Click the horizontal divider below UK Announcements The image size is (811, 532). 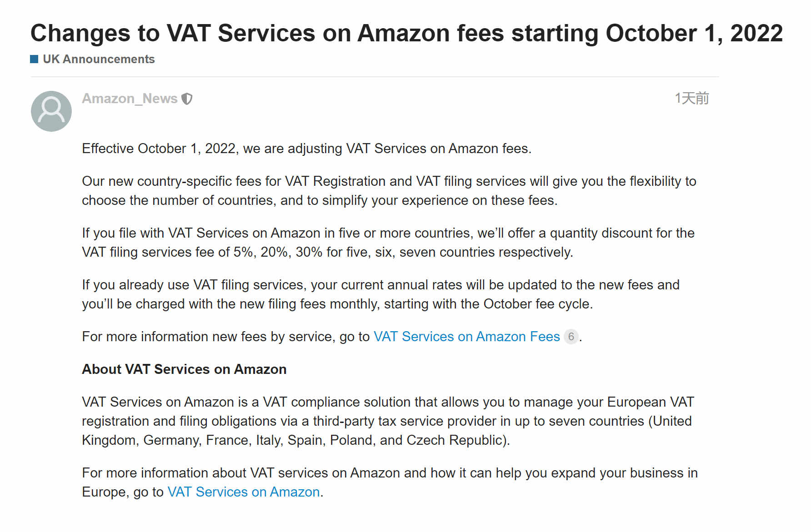[375, 77]
